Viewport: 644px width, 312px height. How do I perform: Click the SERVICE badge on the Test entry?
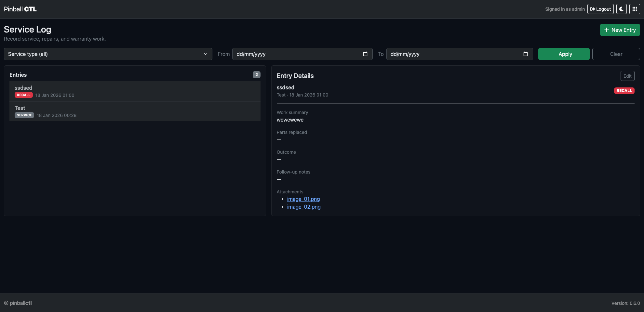[x=24, y=115]
